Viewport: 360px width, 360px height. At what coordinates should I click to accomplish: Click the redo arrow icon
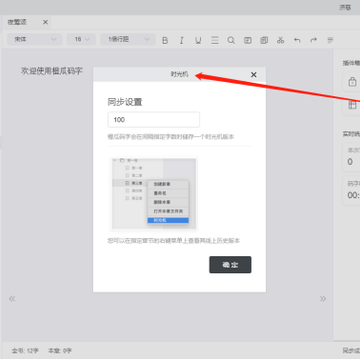(x=313, y=40)
